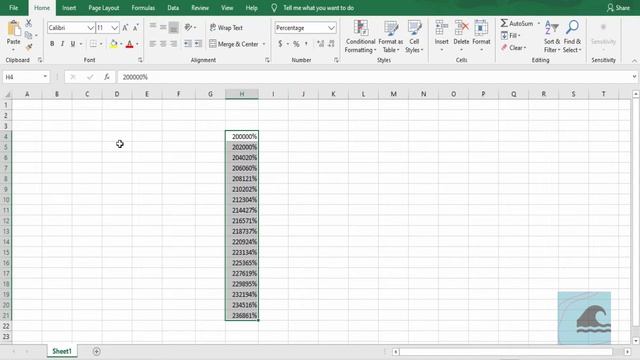Viewport: 640px width, 360px height.
Task: Click the Find & Select magnifier icon
Action: [x=572, y=27]
